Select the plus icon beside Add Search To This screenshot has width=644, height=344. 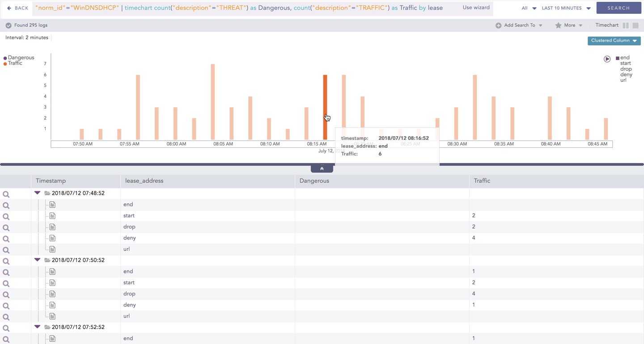[498, 25]
